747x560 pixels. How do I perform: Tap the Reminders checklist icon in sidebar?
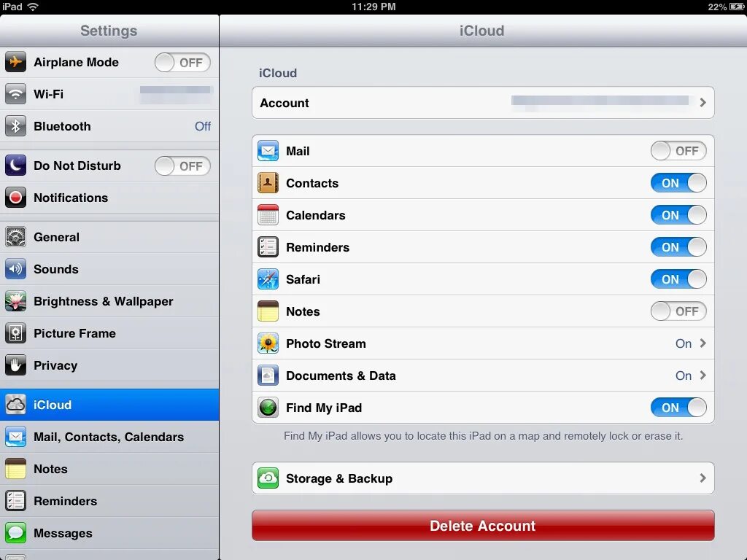pyautogui.click(x=16, y=501)
